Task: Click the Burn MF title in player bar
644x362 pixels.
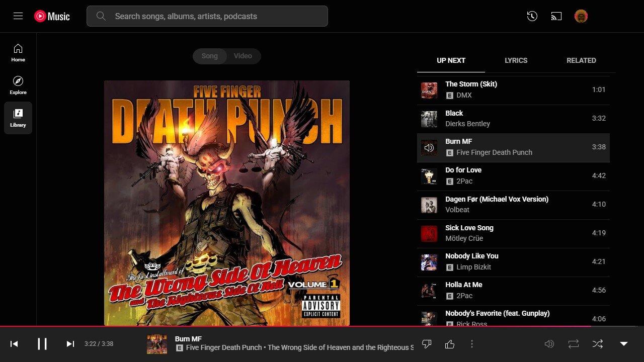Action: [188, 339]
